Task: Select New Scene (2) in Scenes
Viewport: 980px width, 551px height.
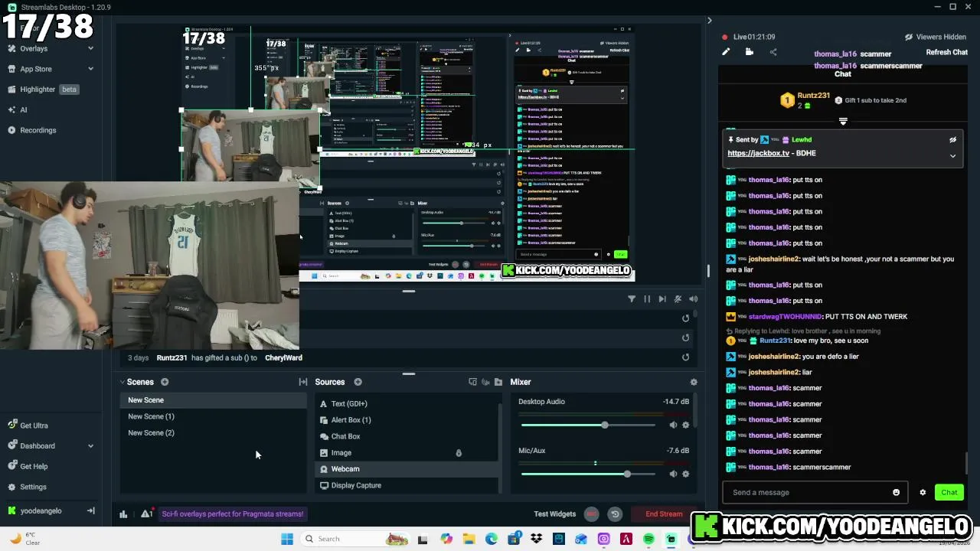Action: click(214, 433)
